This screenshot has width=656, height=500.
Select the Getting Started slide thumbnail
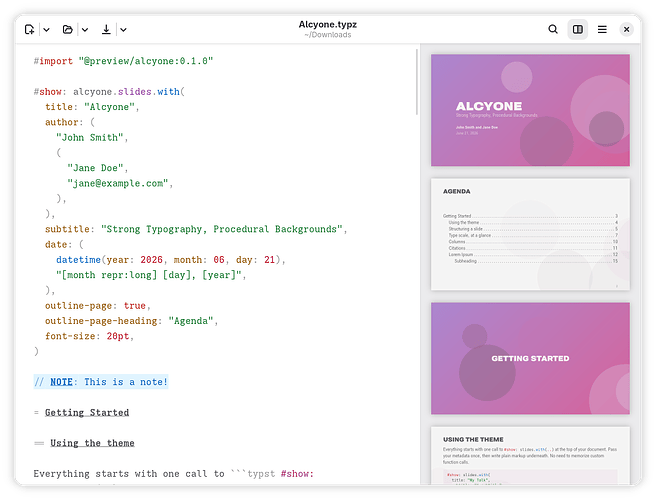(x=530, y=359)
